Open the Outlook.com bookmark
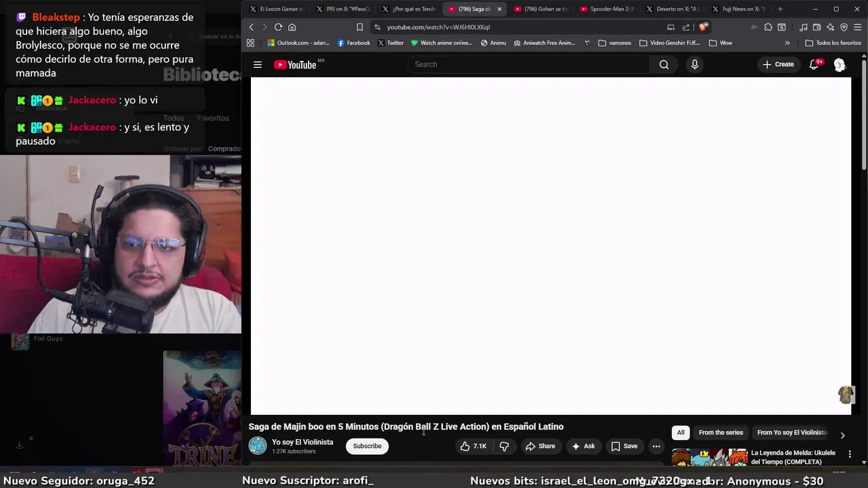The image size is (868, 488). point(298,43)
